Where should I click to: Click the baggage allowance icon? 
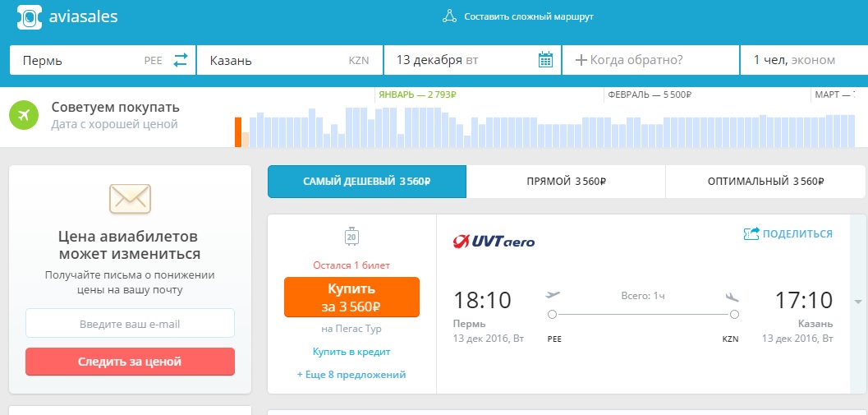pos(351,237)
